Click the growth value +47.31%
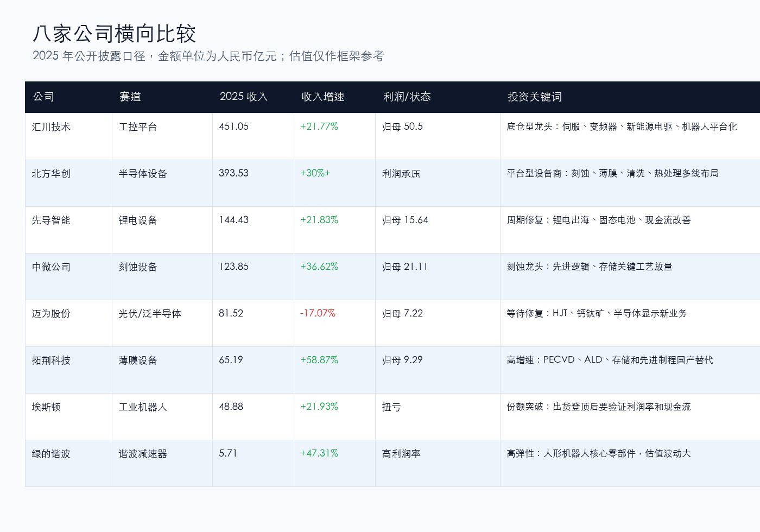 (319, 453)
